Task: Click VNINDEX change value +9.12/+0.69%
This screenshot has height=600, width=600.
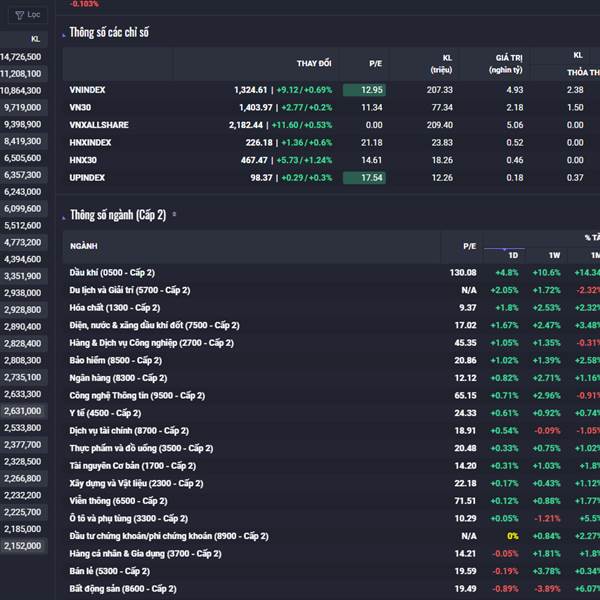Action: pos(304,90)
